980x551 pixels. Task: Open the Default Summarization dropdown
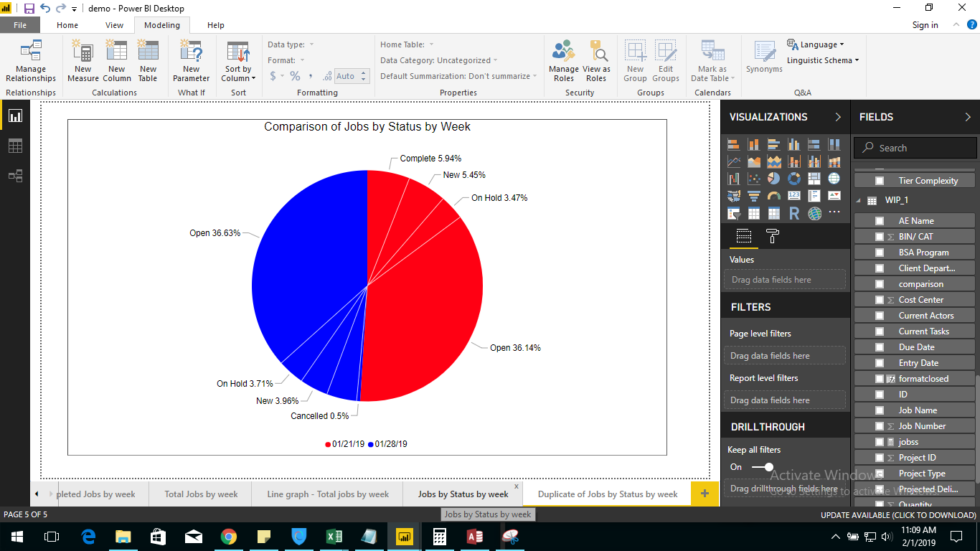pyautogui.click(x=458, y=76)
